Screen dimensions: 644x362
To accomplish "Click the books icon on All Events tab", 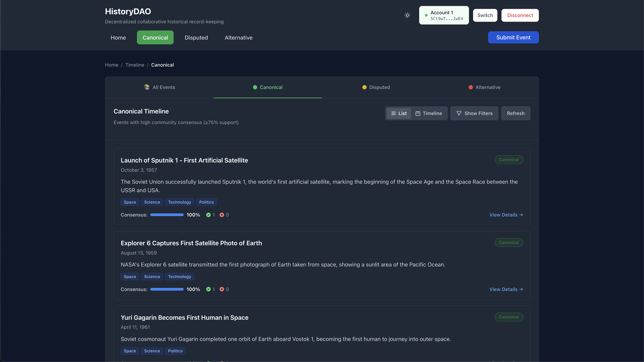I will click(147, 87).
